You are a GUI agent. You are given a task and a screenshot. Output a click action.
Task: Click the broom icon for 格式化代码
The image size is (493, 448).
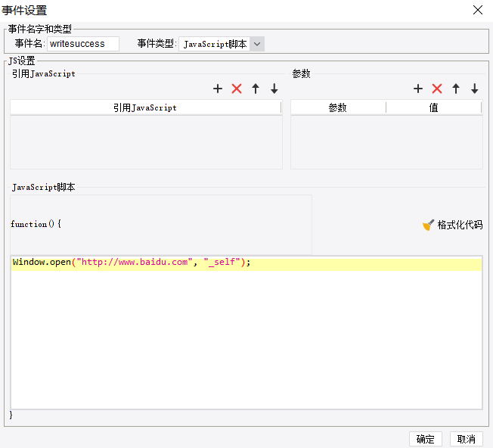(x=428, y=225)
